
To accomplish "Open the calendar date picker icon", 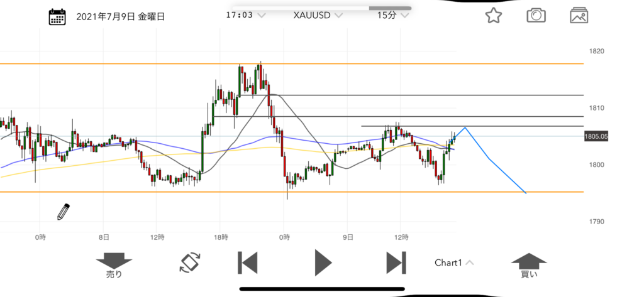I will pos(57,17).
